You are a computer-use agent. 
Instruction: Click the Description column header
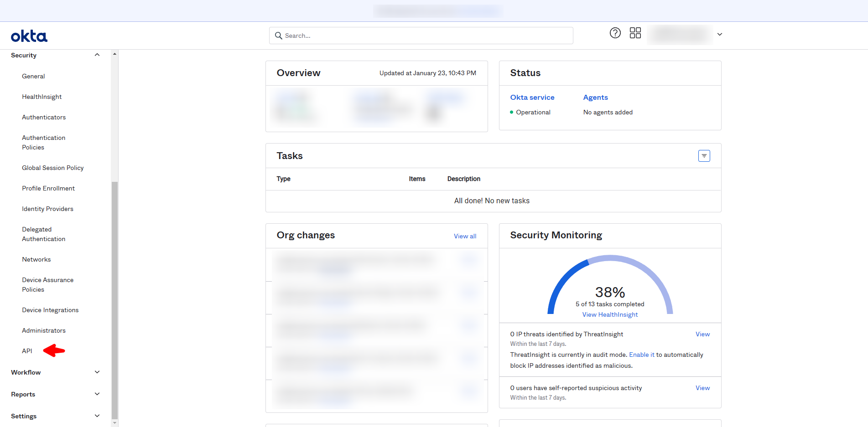463,179
